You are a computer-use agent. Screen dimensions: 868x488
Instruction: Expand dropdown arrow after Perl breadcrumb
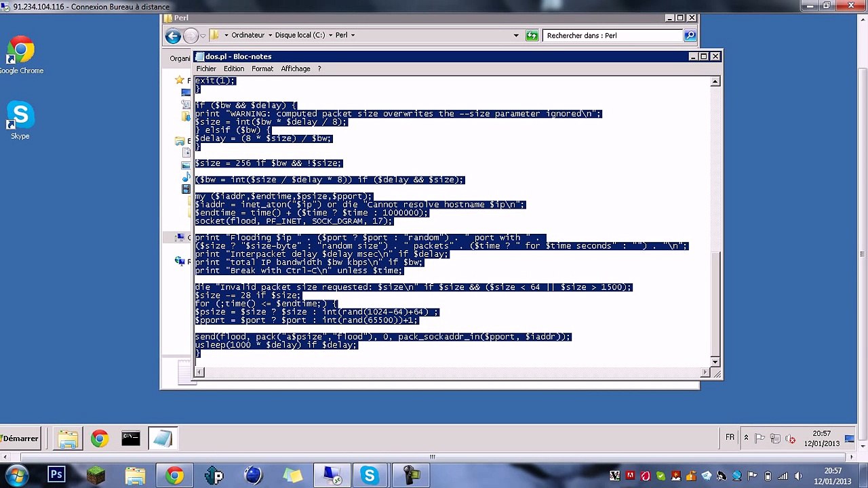point(353,35)
